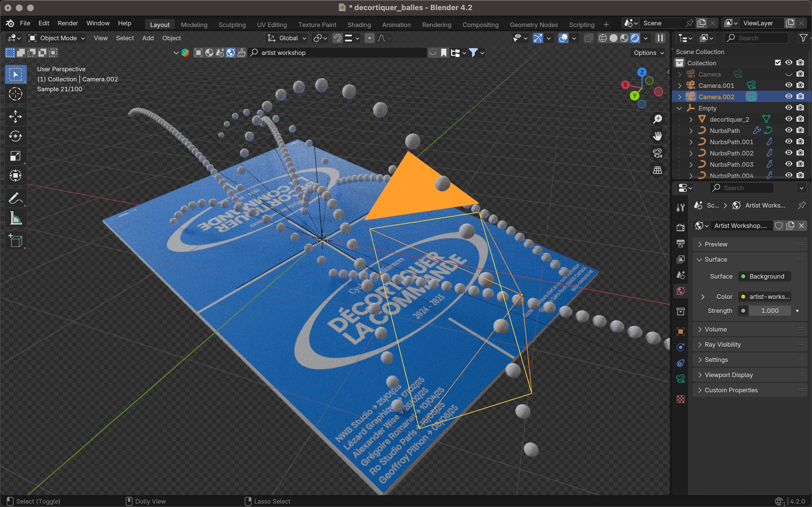The image size is (812, 507).
Task: Activate the Annotate pencil tool
Action: click(16, 198)
